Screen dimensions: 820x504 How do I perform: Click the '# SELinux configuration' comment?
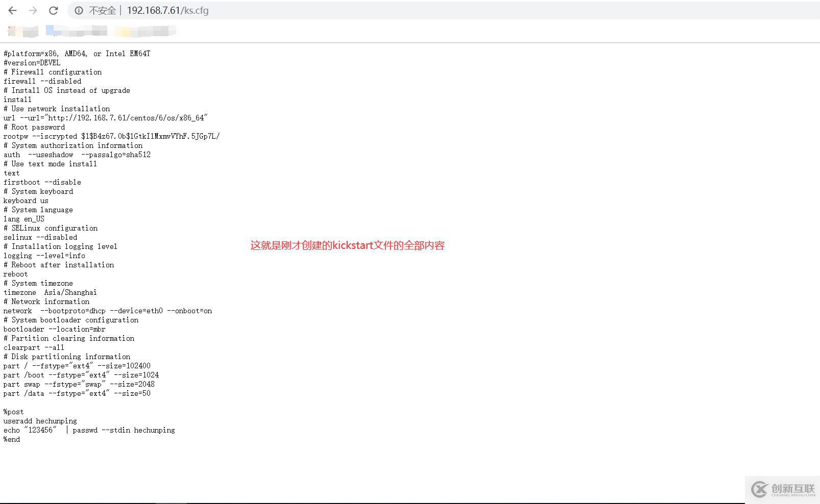click(51, 228)
